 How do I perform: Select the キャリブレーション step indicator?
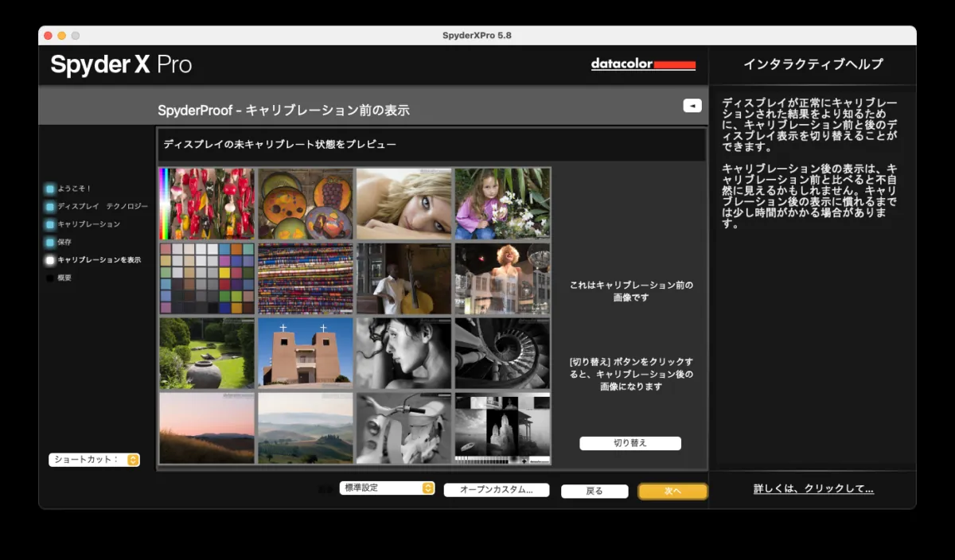coord(50,224)
